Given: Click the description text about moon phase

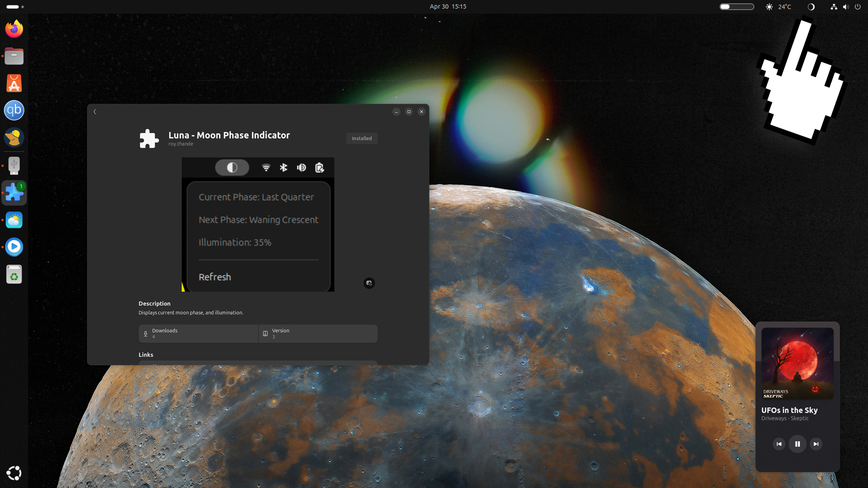Looking at the screenshot, I should point(191,313).
